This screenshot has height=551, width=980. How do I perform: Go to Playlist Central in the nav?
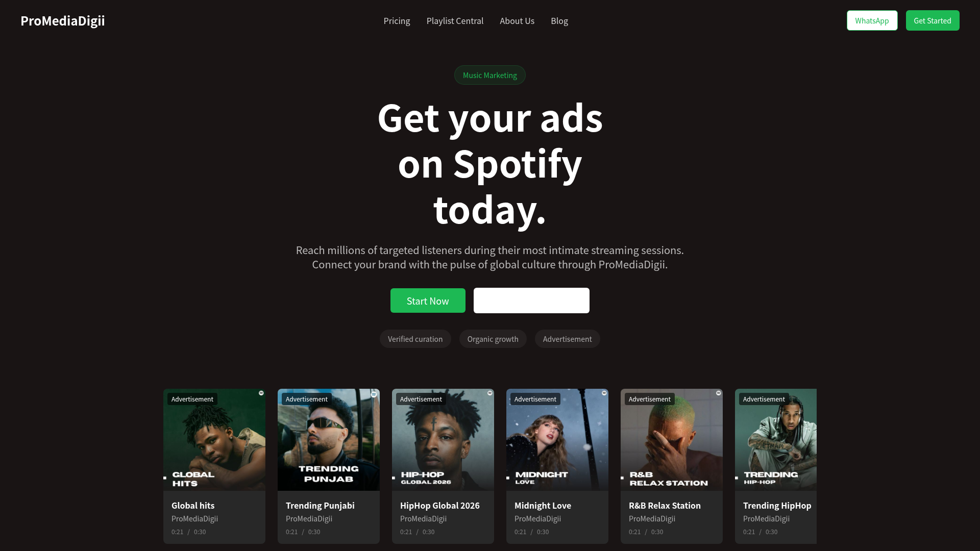[x=455, y=21]
